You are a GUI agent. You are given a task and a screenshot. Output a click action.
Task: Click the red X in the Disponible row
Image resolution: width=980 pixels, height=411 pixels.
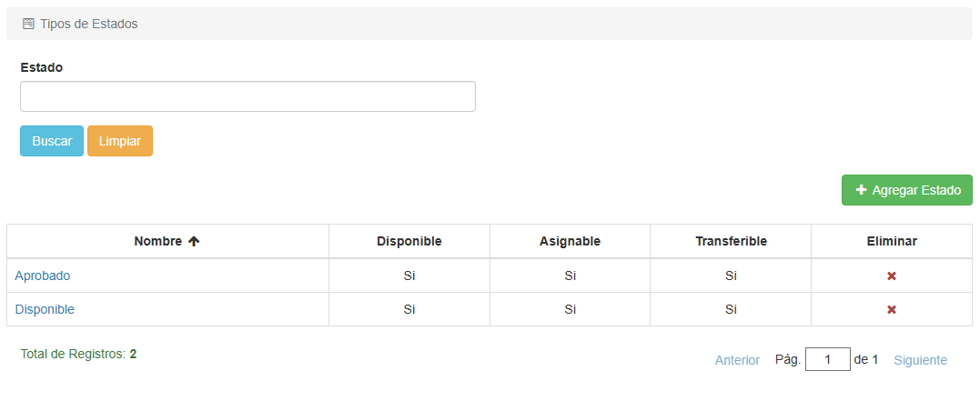click(892, 309)
